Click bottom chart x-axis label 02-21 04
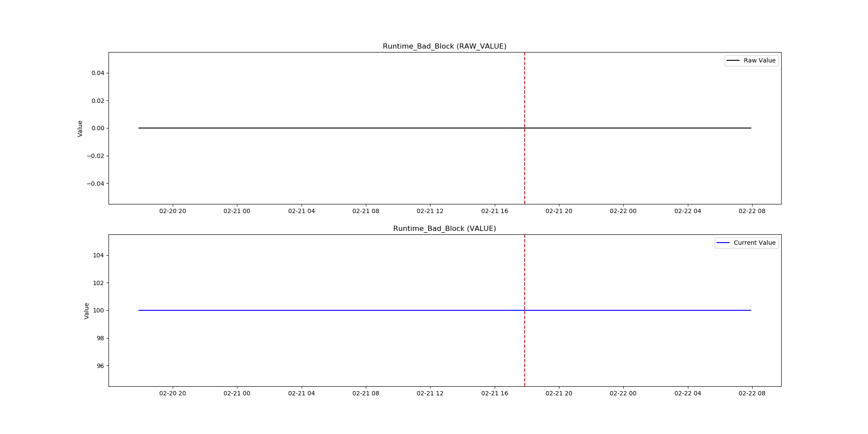This screenshot has height=434, width=868. pyautogui.click(x=302, y=394)
